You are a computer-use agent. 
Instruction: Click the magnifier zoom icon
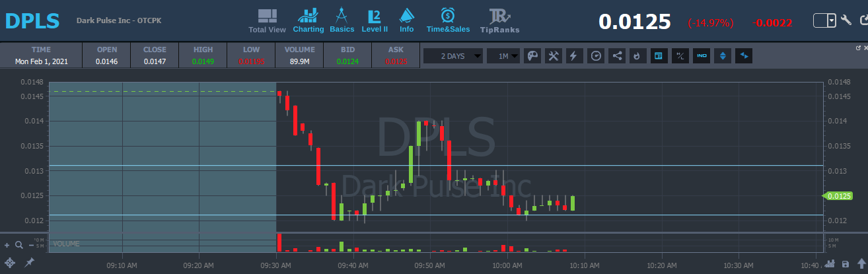tap(18, 245)
